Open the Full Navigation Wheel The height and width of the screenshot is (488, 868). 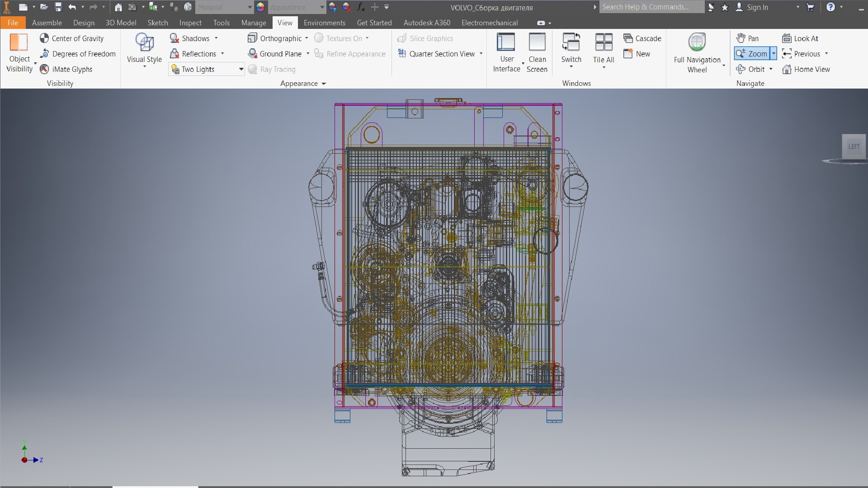coord(697,50)
